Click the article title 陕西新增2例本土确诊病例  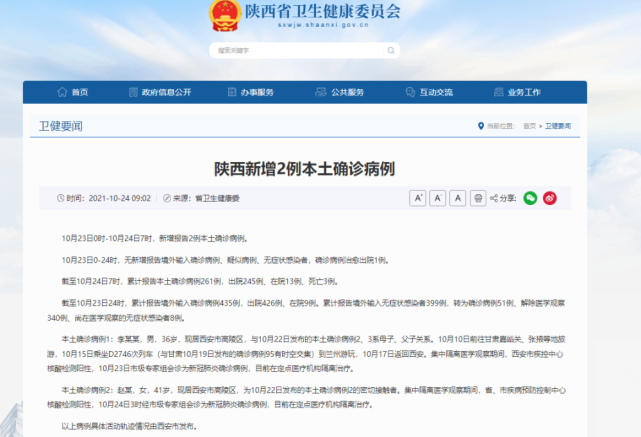coord(305,169)
